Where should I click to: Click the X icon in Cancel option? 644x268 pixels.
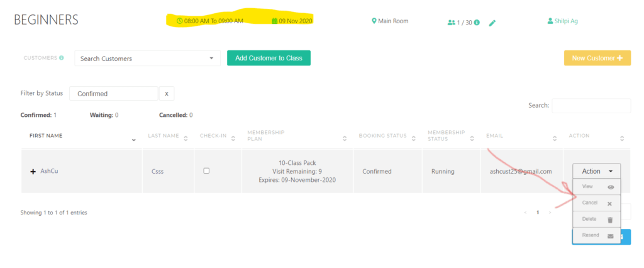pos(609,204)
